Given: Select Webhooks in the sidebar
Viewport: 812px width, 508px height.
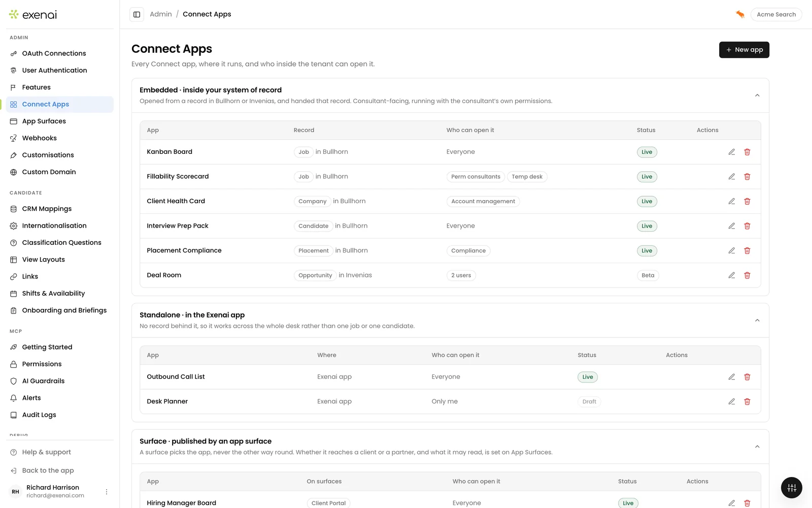Looking at the screenshot, I should [x=60, y=138].
